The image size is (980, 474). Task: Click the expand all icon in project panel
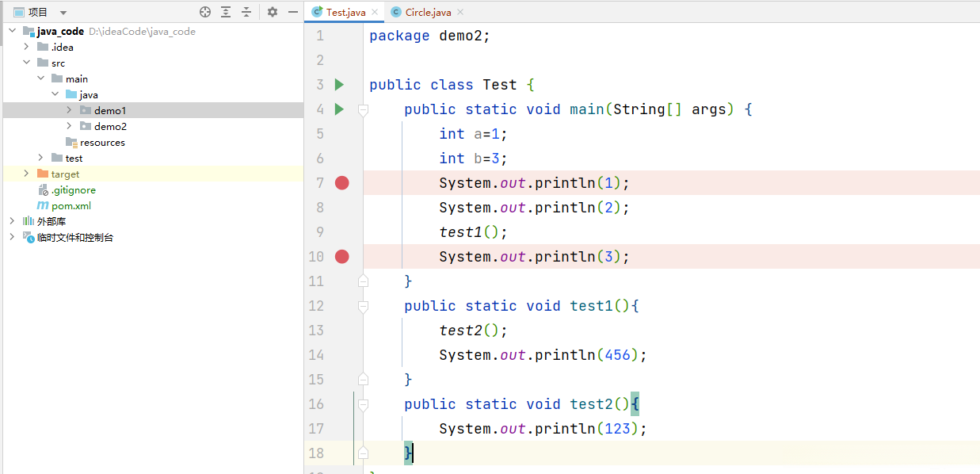[x=226, y=12]
